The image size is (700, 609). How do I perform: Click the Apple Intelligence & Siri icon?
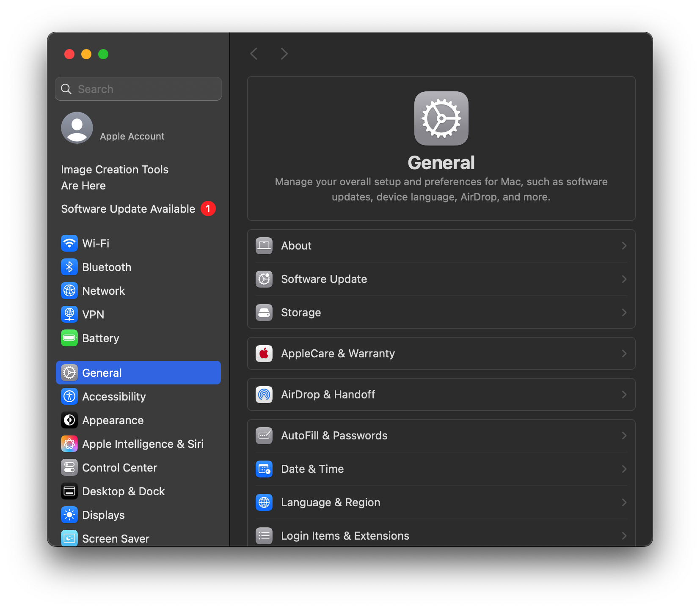[69, 444]
